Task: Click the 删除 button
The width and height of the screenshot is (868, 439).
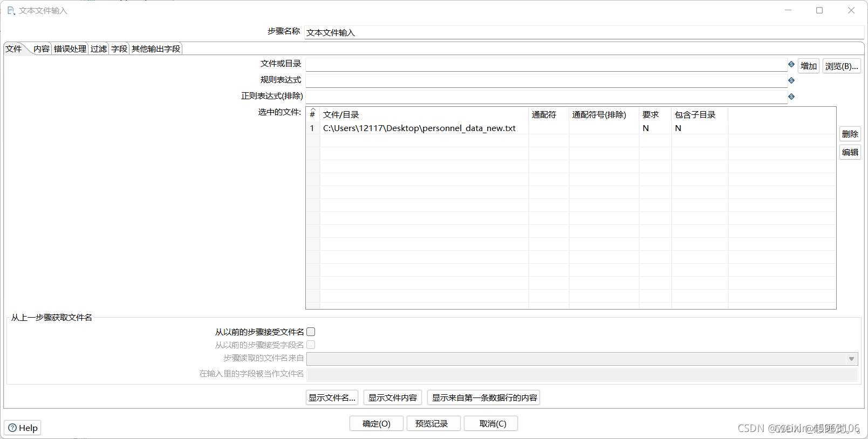Action: [850, 134]
